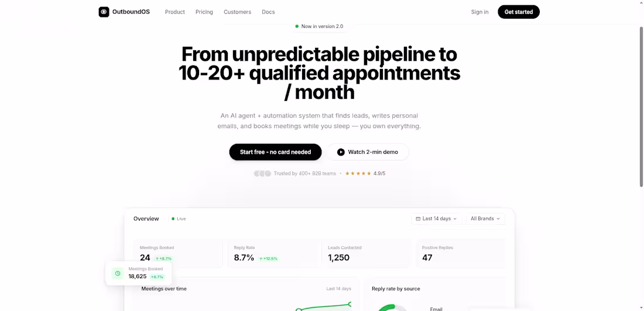Click the page vertical scrollbar
This screenshot has width=644, height=311.
[x=642, y=106]
